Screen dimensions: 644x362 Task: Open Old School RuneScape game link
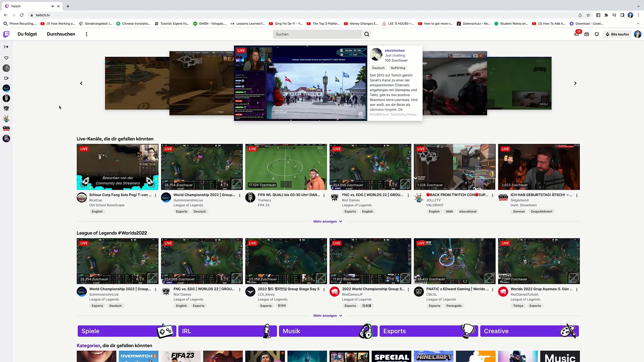click(107, 205)
